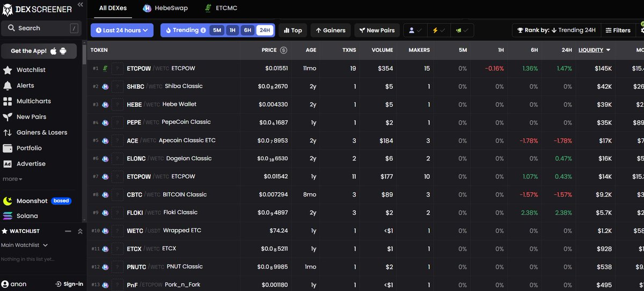Select the 5M trending period
This screenshot has height=291, width=644.
point(217,31)
